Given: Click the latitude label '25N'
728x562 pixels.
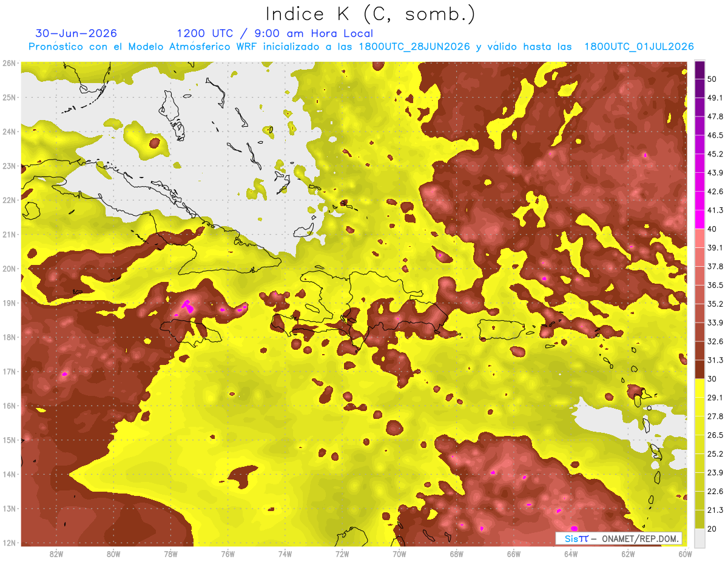Looking at the screenshot, I should [x=9, y=98].
